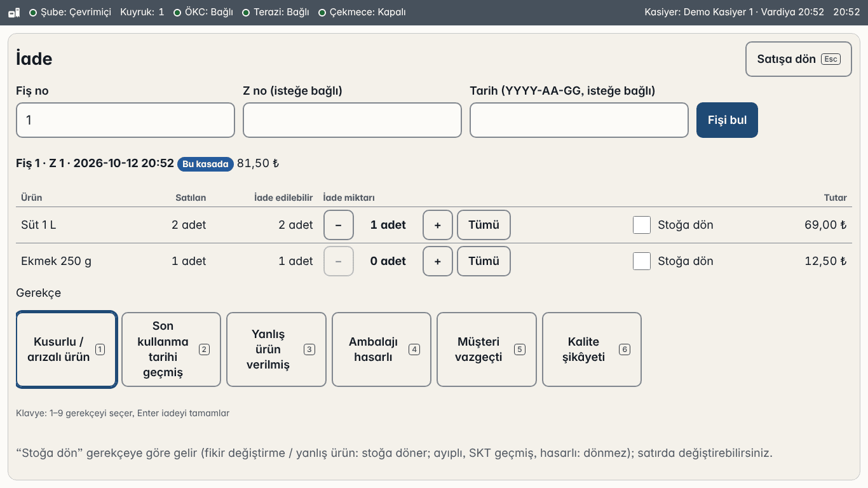Return to sales with Satışa dön
Image resolution: width=868 pixels, height=488 pixels.
[798, 59]
